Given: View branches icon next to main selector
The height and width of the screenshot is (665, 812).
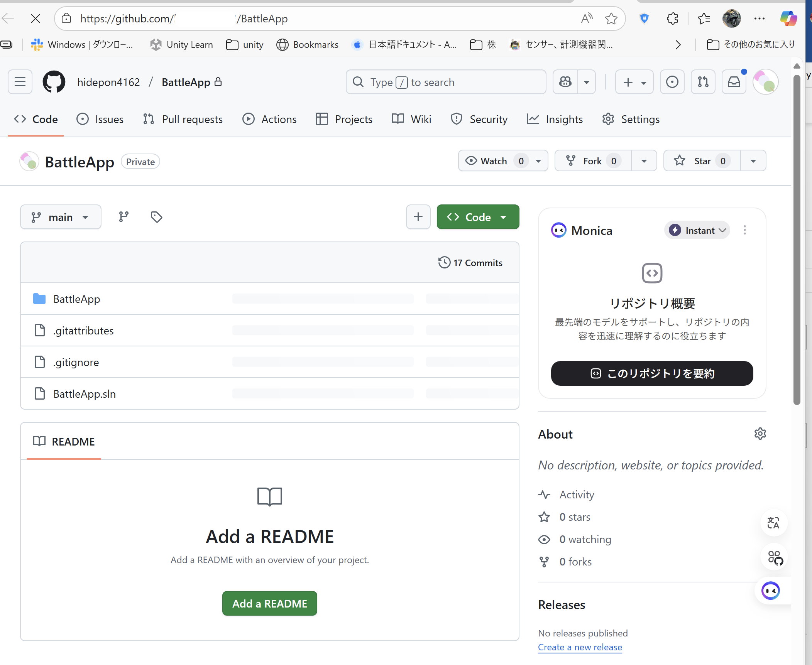Looking at the screenshot, I should coord(123,217).
